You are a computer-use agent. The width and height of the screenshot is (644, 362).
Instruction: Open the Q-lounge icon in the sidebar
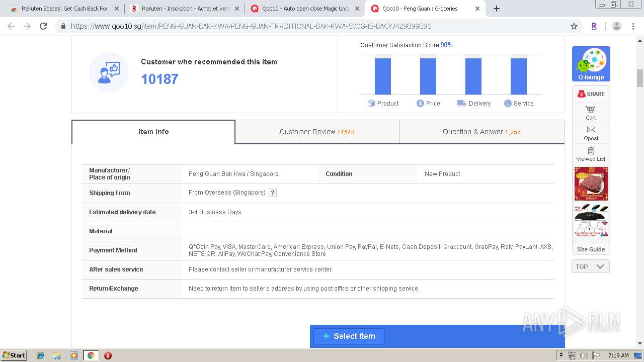(591, 64)
